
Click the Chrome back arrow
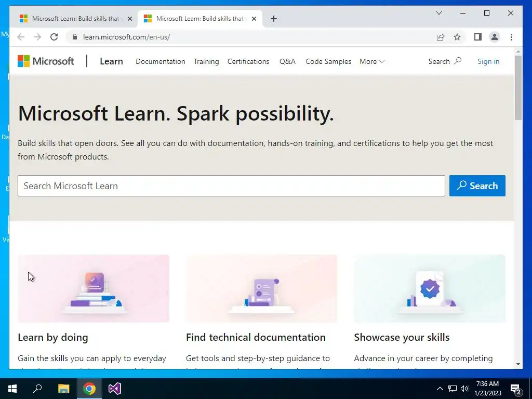click(21, 37)
